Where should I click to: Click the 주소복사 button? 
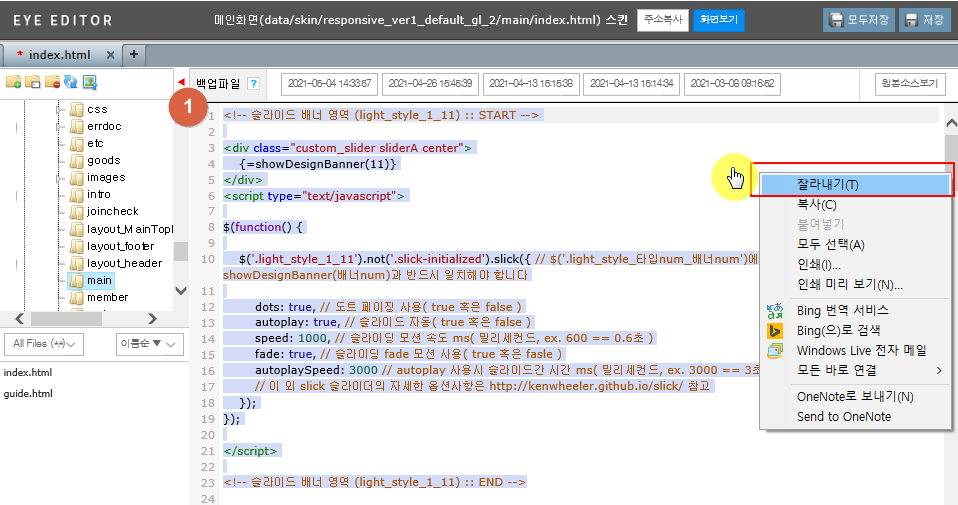(663, 20)
